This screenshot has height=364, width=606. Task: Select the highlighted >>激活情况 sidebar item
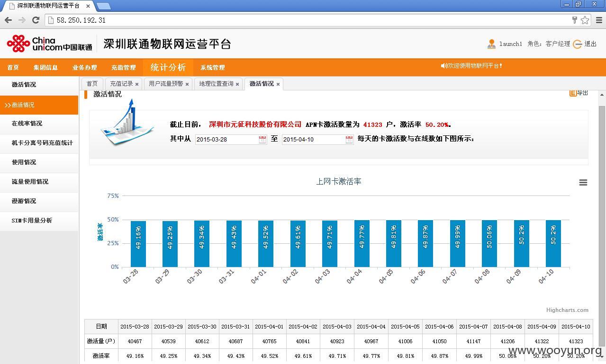[39, 105]
